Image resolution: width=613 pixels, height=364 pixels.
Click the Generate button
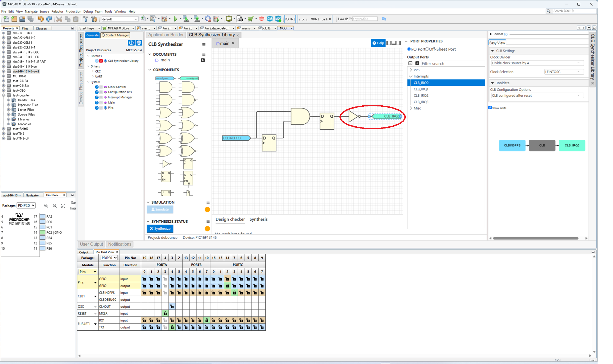tap(92, 35)
